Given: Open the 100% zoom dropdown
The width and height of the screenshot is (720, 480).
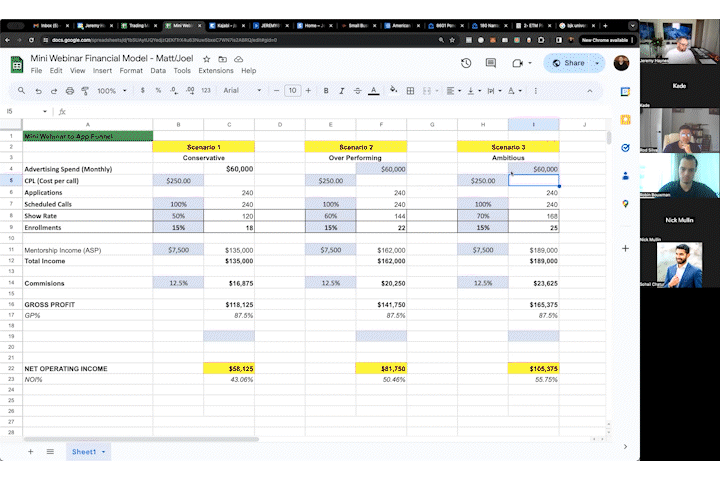Looking at the screenshot, I should 112,91.
